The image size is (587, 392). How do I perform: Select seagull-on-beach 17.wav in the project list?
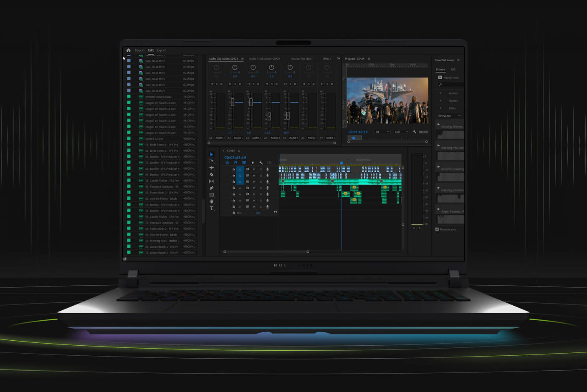[x=160, y=115]
